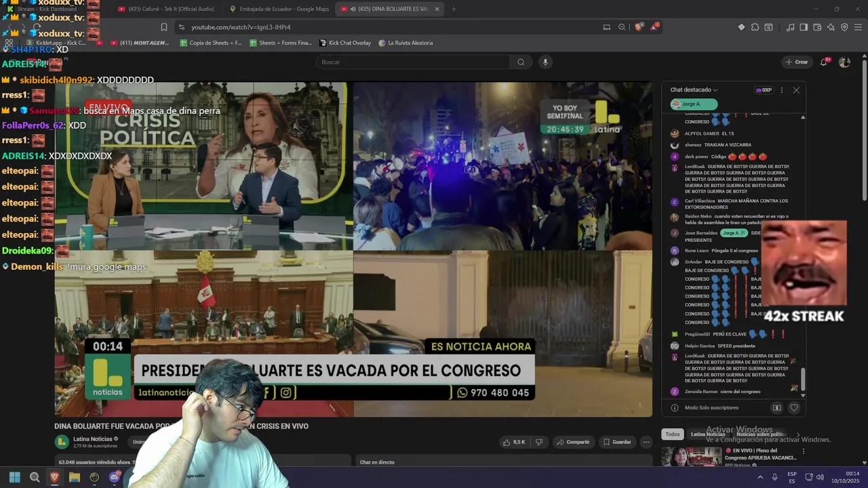Open the EN VIVO Pleno del Congreso recommended thumbnail
The image size is (868, 488).
click(691, 457)
